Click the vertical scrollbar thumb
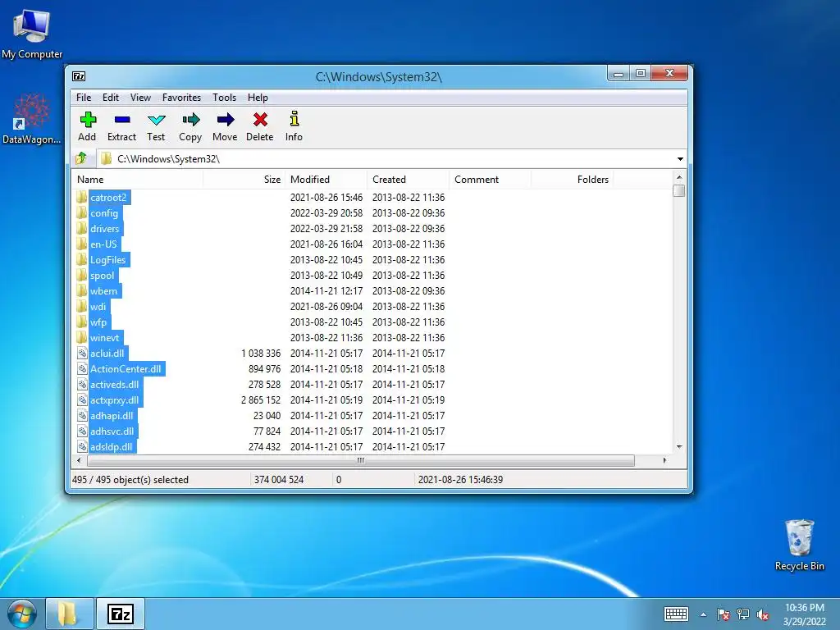 point(678,190)
